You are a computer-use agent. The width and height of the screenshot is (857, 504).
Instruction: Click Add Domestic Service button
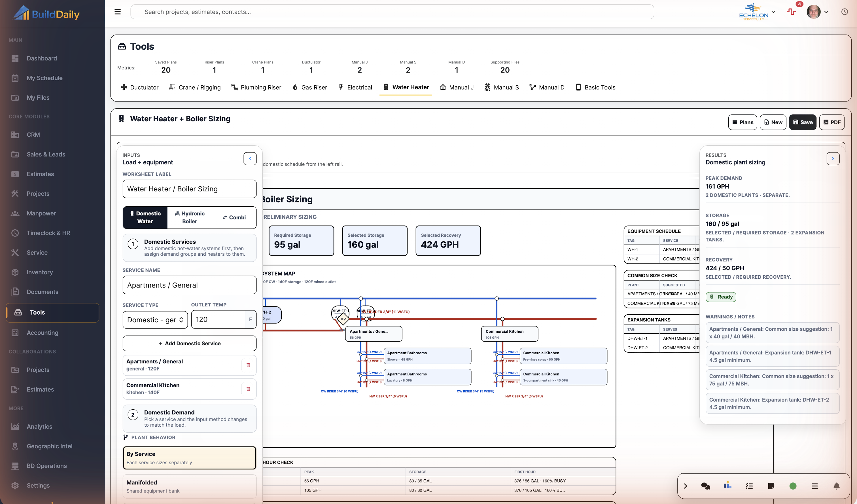[189, 344]
